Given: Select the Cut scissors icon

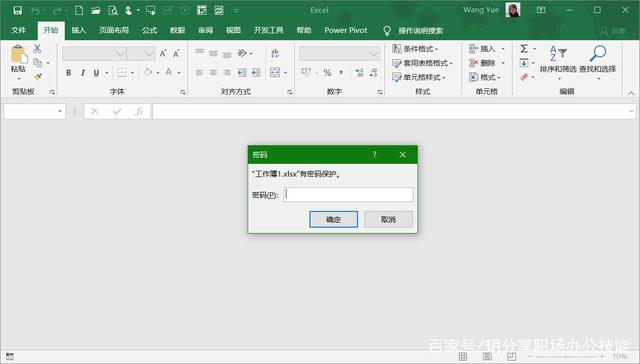Looking at the screenshot, I should (38, 49).
